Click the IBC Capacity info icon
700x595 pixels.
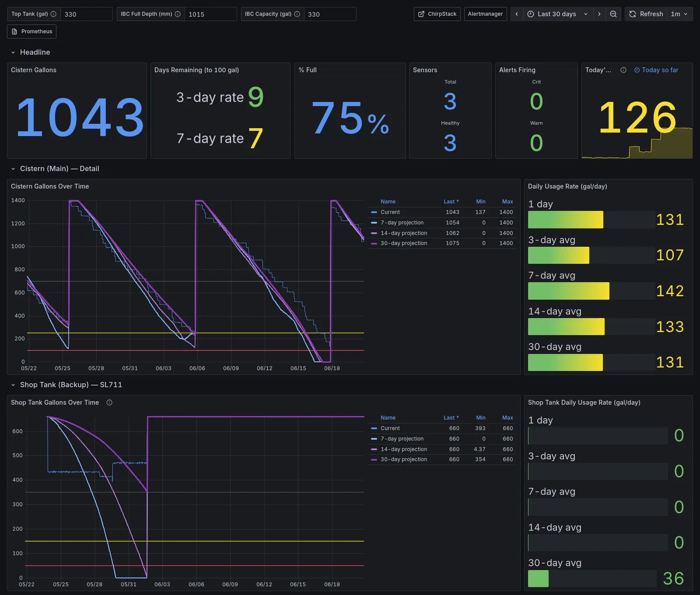[x=297, y=14]
